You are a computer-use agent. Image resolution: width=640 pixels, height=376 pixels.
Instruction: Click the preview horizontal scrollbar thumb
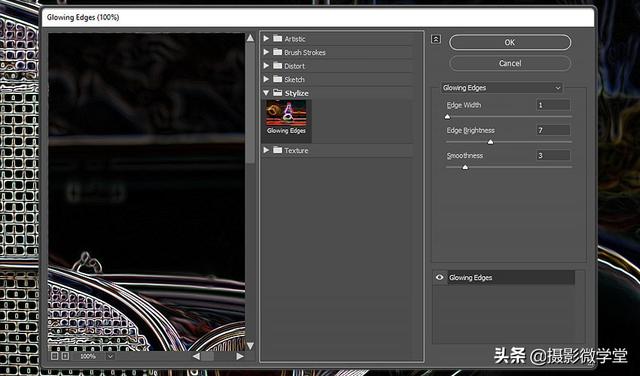207,356
